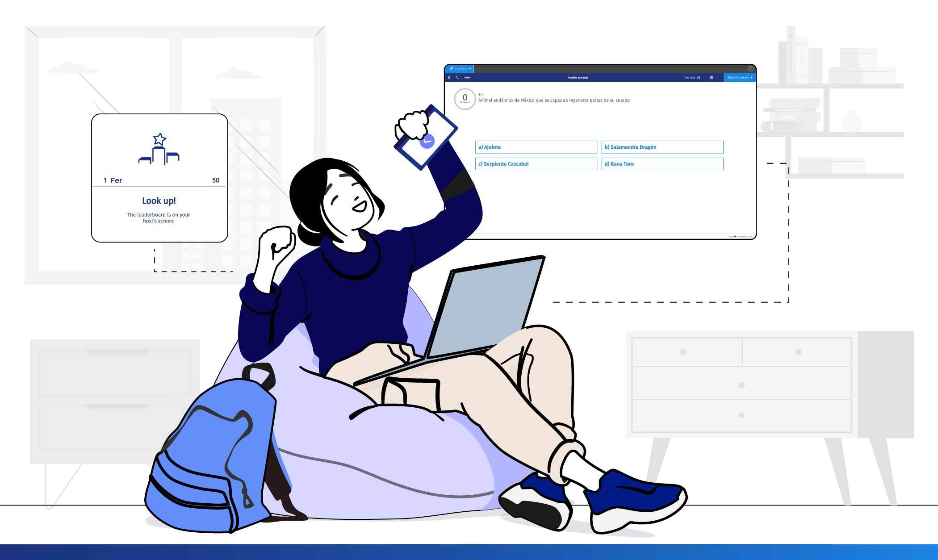Click the 1 Fer leaderboard entry
938x560 pixels.
tap(158, 180)
